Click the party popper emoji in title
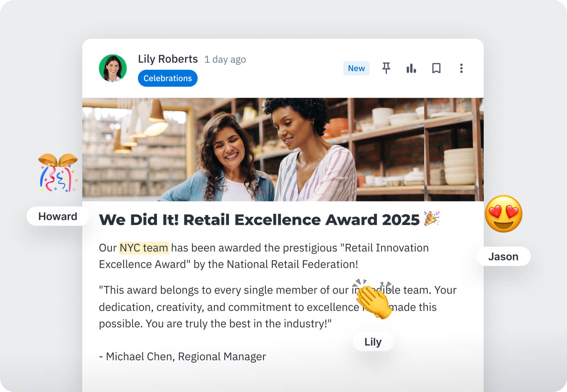The height and width of the screenshot is (392, 567). click(432, 219)
